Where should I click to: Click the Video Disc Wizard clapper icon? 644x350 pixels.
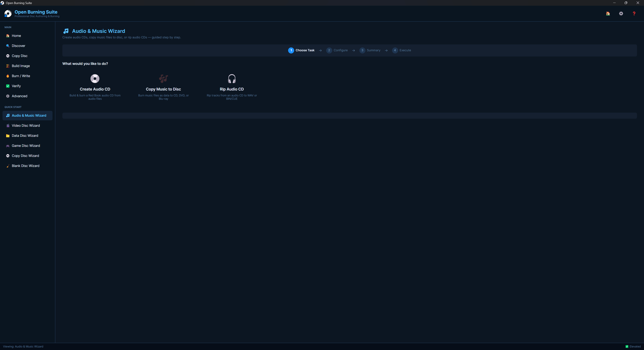(8, 126)
